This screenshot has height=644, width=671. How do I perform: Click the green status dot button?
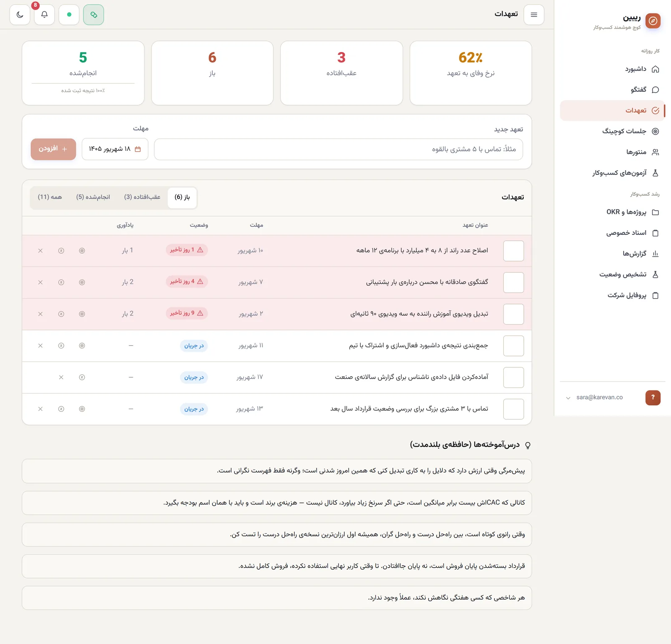point(69,15)
